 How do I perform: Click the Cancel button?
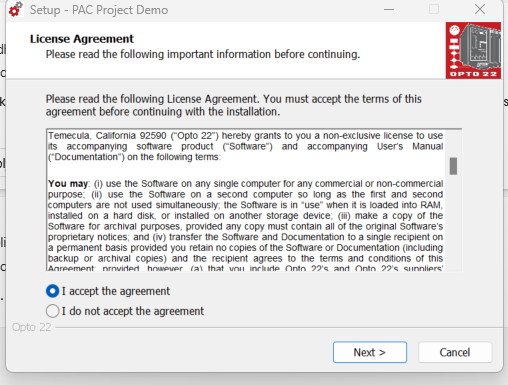[455, 352]
